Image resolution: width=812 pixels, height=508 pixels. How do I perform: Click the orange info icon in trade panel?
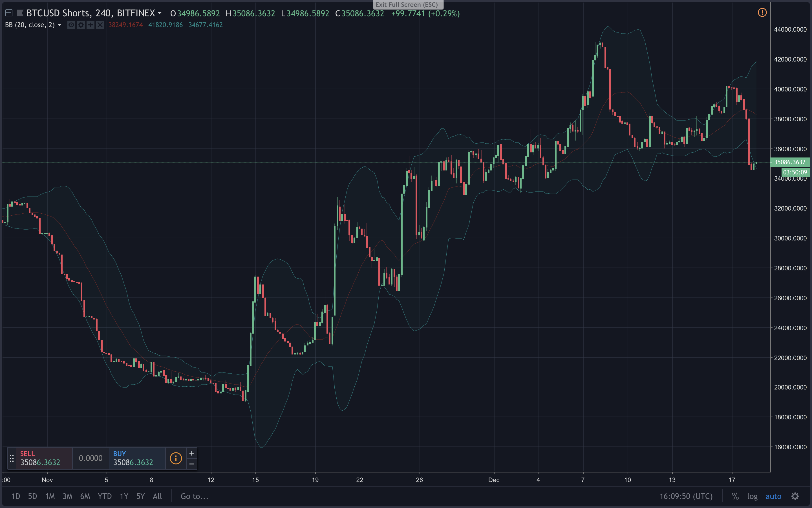(x=176, y=458)
